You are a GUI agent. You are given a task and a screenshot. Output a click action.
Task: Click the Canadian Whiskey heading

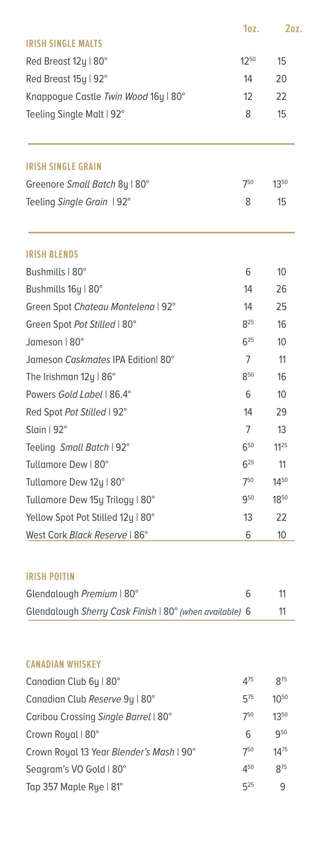point(64,665)
